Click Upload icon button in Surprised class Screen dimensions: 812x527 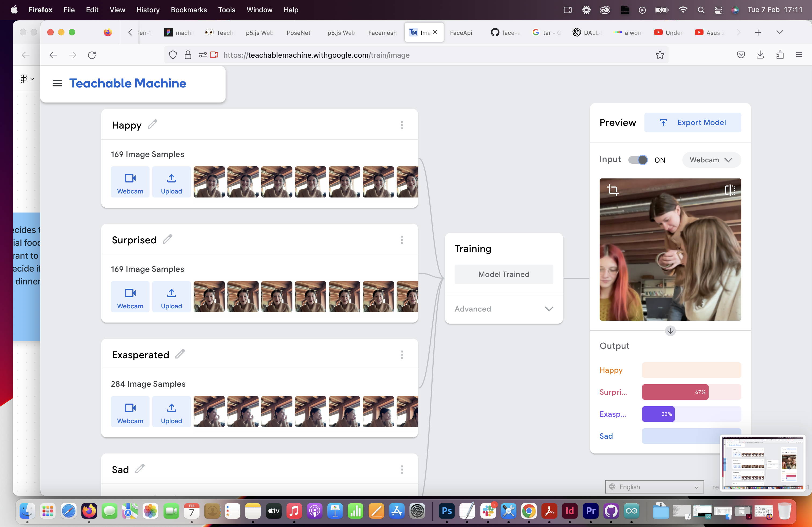[x=171, y=297]
